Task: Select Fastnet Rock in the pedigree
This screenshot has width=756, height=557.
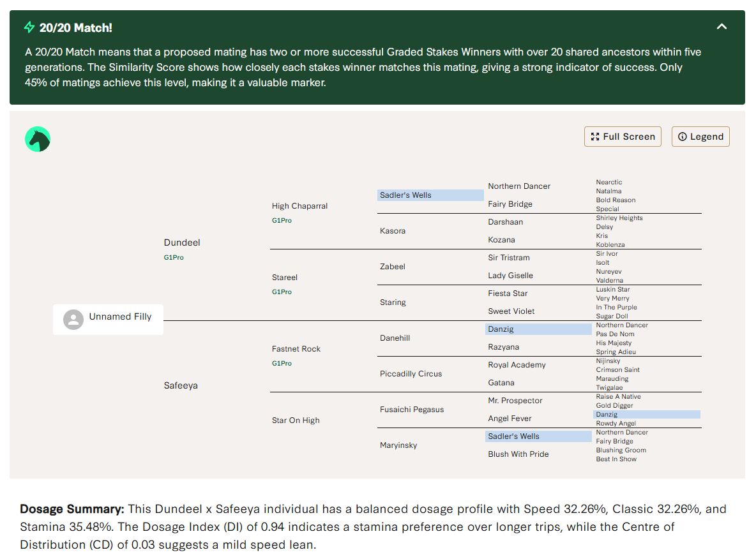Action: [x=296, y=349]
